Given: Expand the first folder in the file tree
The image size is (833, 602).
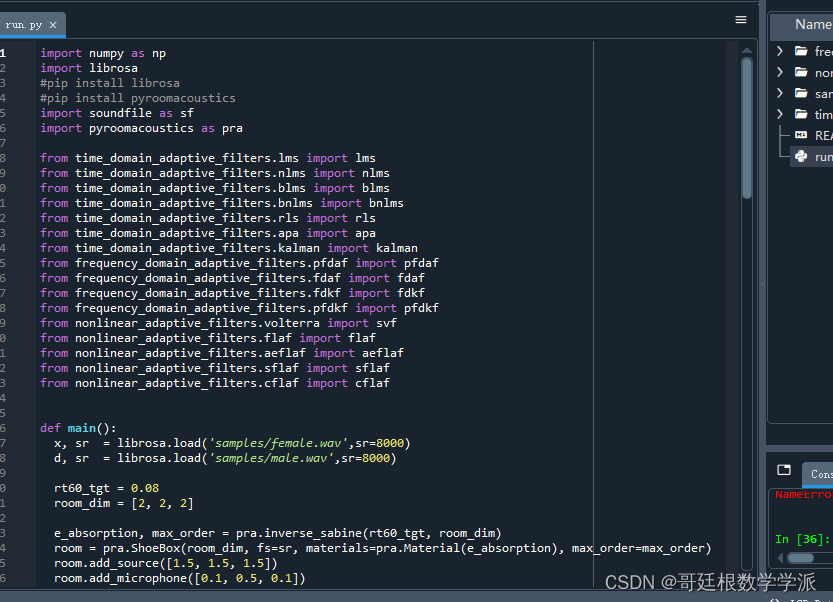Looking at the screenshot, I should pyautogui.click(x=778, y=51).
